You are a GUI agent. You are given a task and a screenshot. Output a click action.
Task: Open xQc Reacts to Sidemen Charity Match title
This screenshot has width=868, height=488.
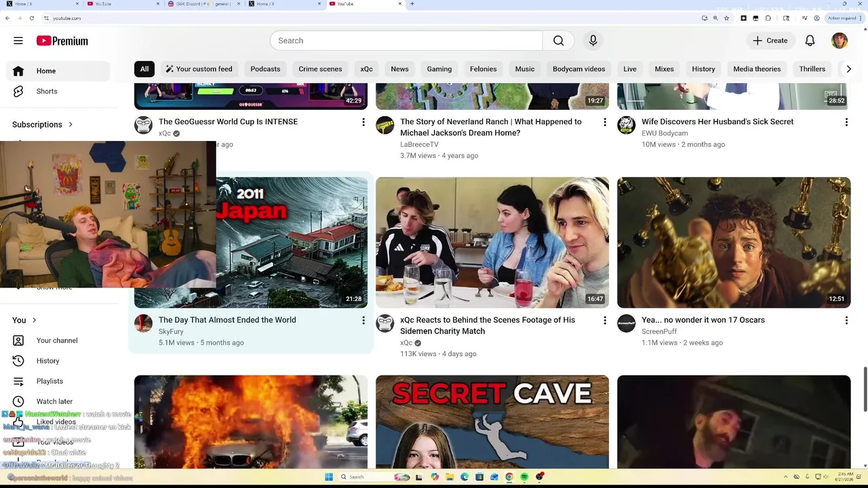(x=488, y=325)
